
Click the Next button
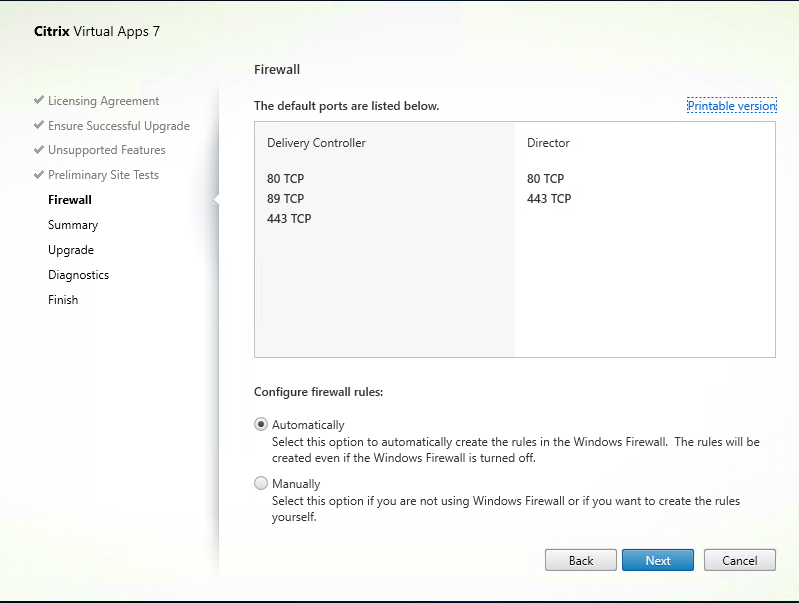[x=657, y=560]
